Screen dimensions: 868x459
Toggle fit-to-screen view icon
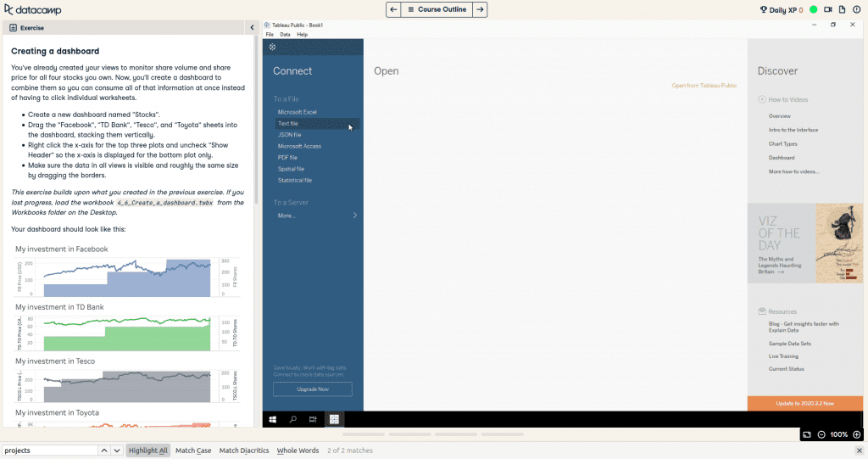pos(807,434)
